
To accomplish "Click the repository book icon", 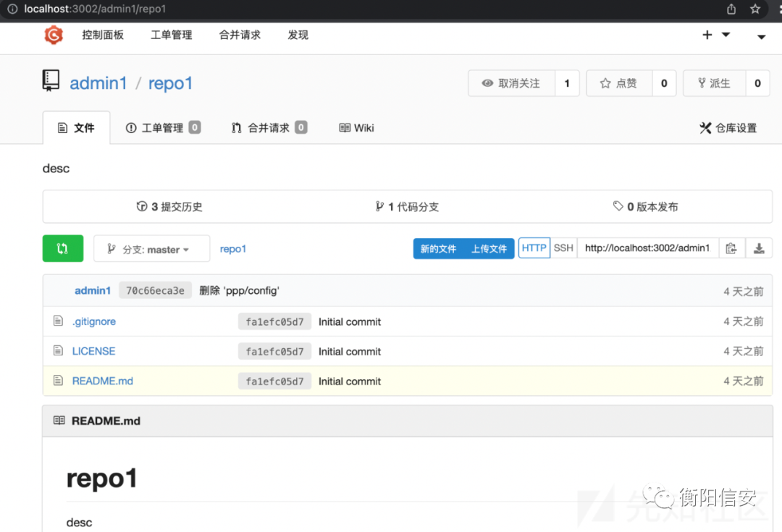I will coord(51,80).
